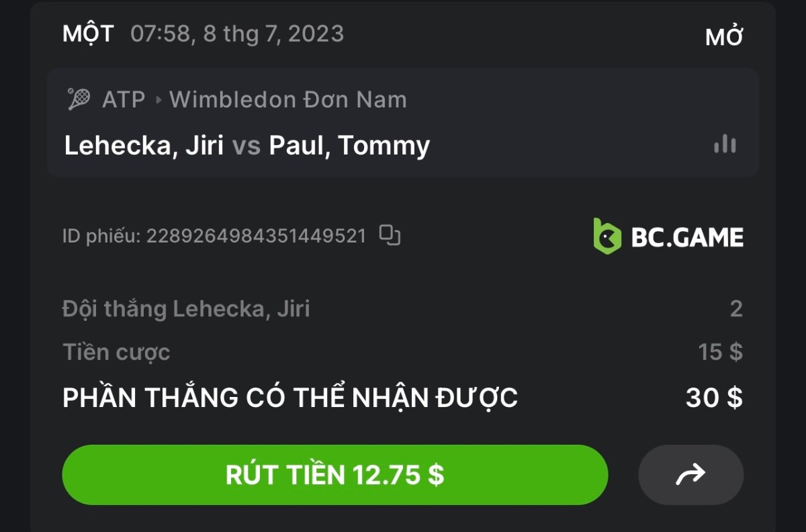Tap the share arrow button

pyautogui.click(x=690, y=475)
